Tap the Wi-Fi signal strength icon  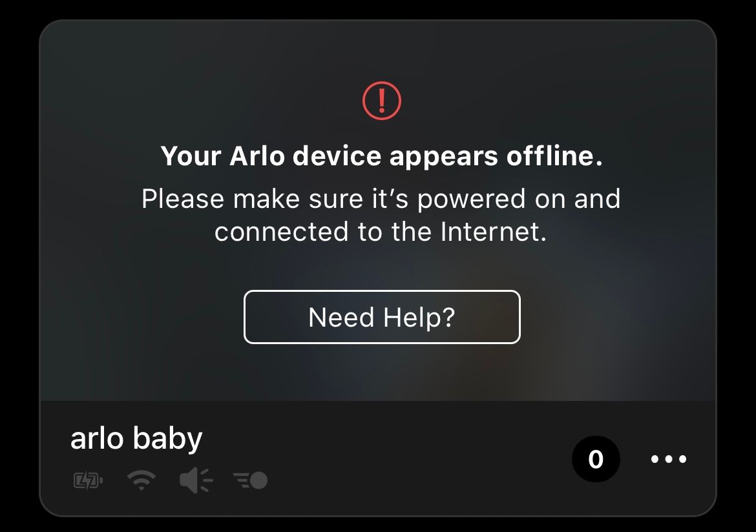[x=142, y=480]
